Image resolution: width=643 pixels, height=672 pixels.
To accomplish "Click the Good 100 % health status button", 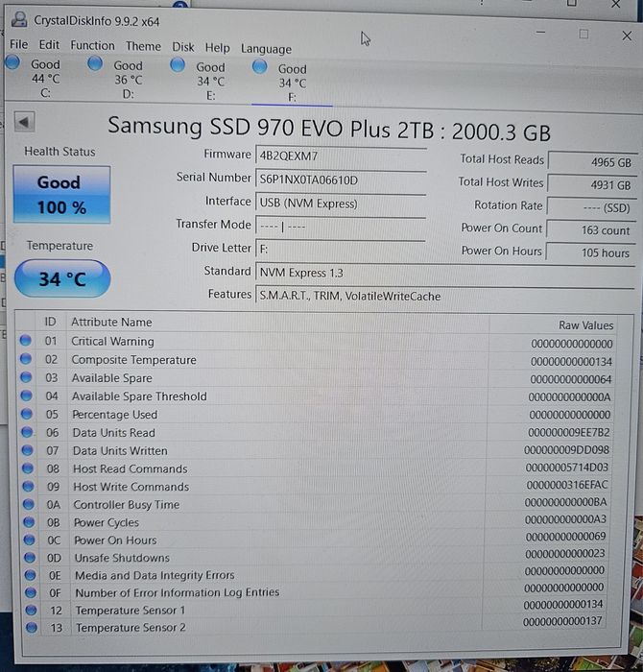I will point(61,195).
